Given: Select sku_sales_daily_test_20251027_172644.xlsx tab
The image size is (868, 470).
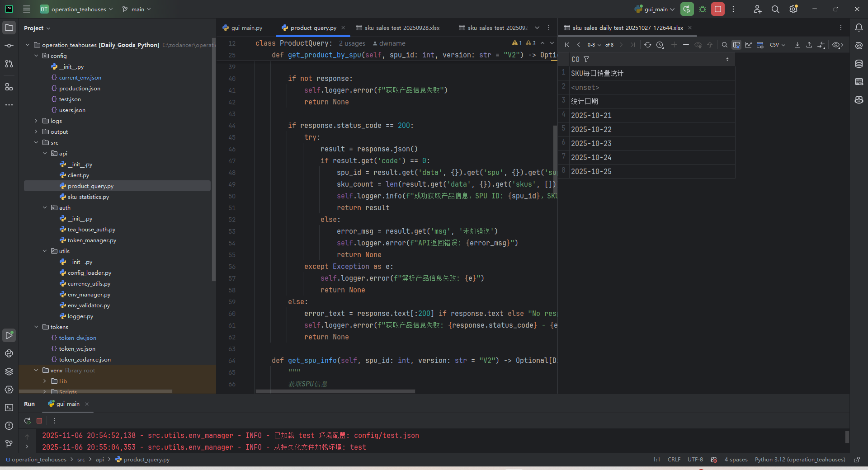Looking at the screenshot, I should [x=628, y=28].
